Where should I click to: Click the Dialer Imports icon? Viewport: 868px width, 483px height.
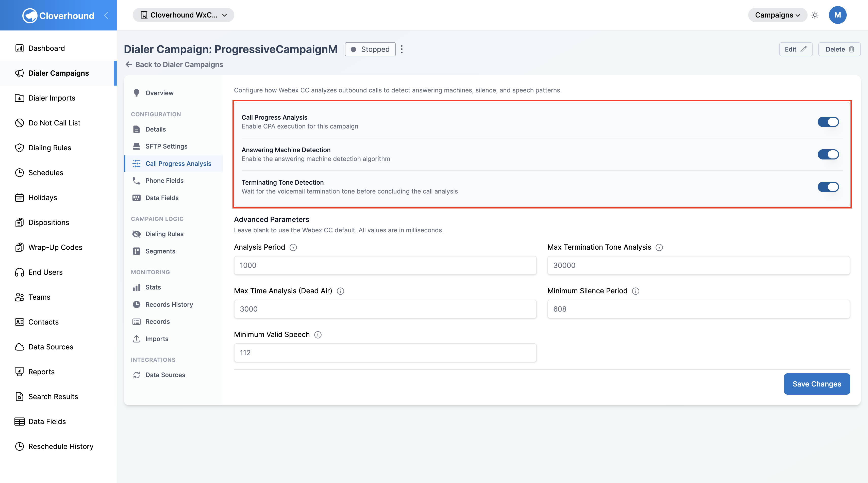click(19, 98)
